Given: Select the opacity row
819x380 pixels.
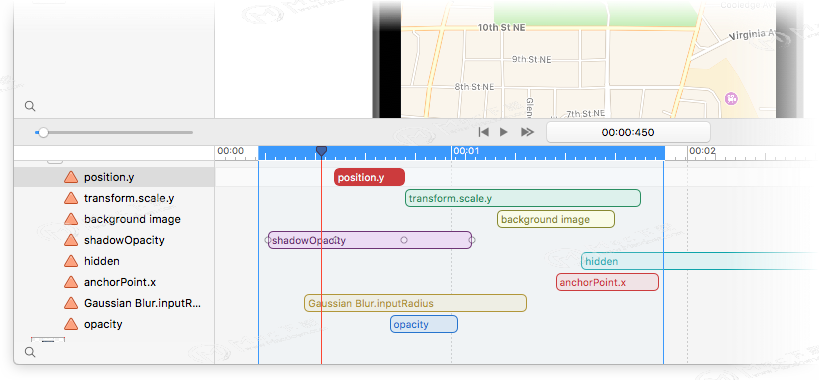Looking at the screenshot, I should 114,324.
